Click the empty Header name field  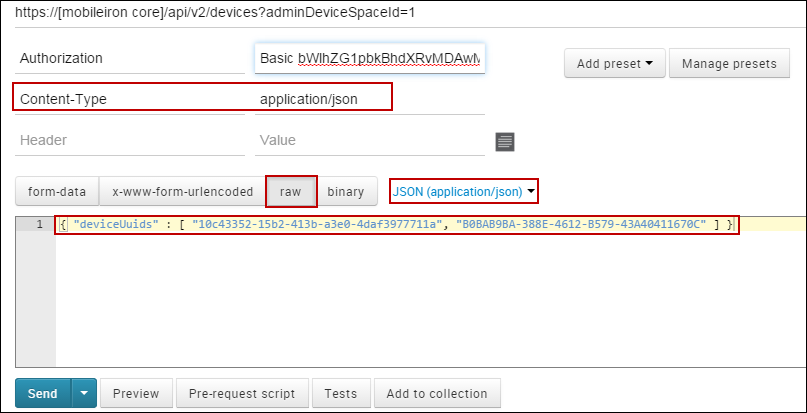[130, 141]
